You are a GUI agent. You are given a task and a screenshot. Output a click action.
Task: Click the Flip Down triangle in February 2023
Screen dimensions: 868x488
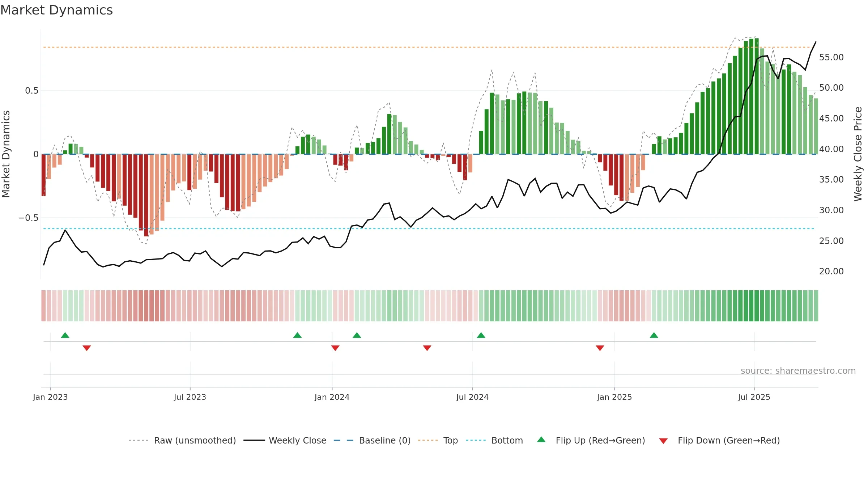point(87,348)
